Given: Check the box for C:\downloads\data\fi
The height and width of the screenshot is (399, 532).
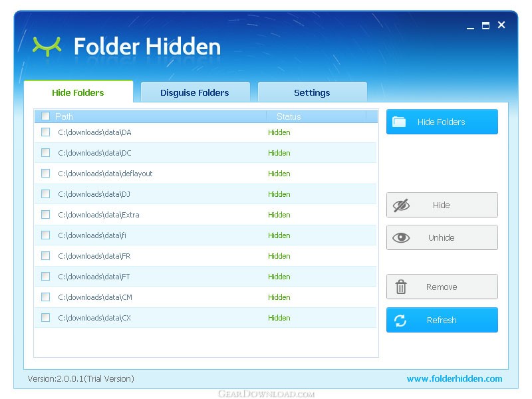Looking at the screenshot, I should coord(45,235).
